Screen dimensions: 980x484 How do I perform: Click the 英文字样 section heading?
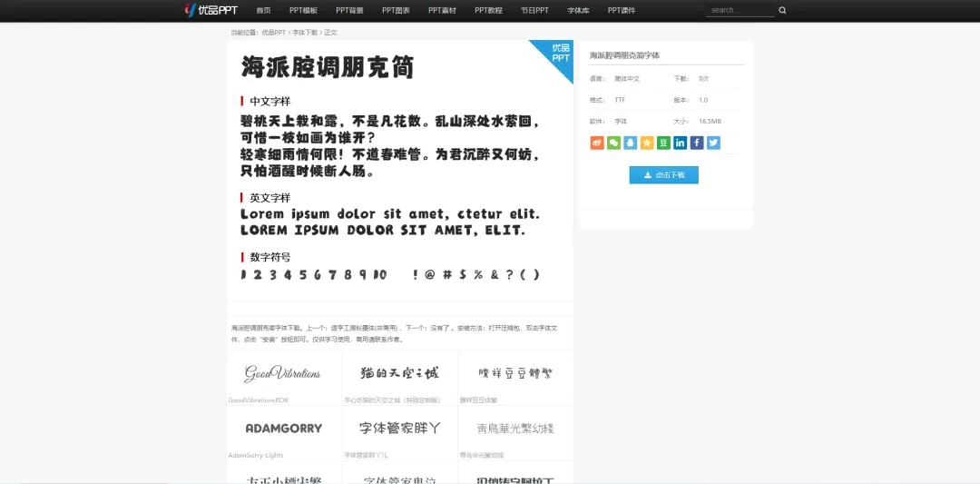270,198
